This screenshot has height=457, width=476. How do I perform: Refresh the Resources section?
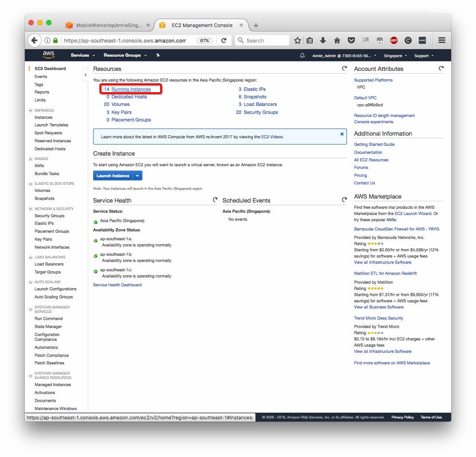pos(344,69)
